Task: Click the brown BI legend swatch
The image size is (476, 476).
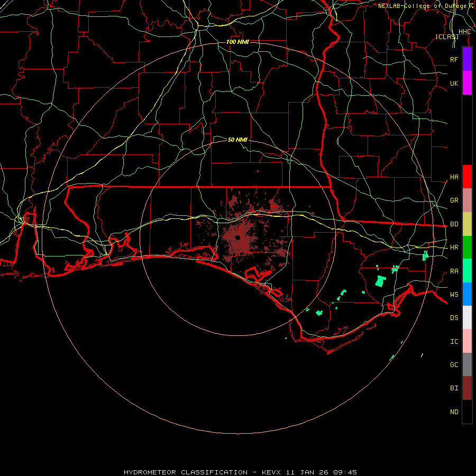Action: [467, 388]
